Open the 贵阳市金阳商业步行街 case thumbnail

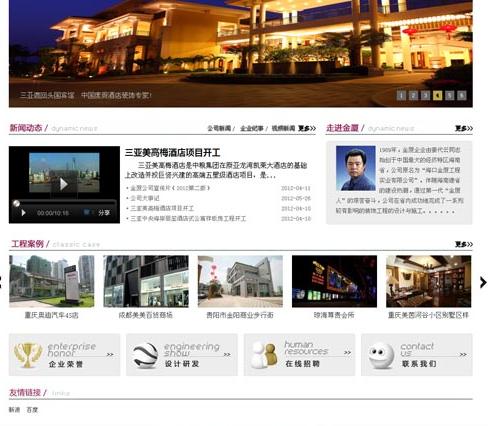240,281
